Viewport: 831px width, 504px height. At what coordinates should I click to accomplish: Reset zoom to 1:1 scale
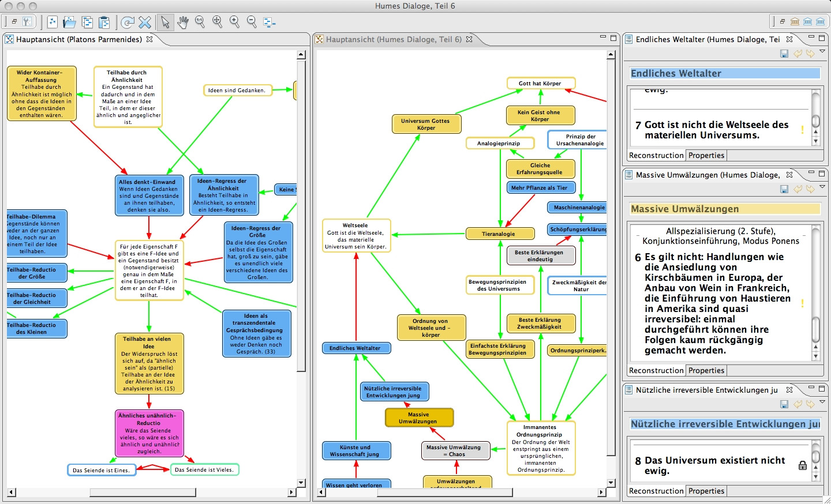[200, 22]
